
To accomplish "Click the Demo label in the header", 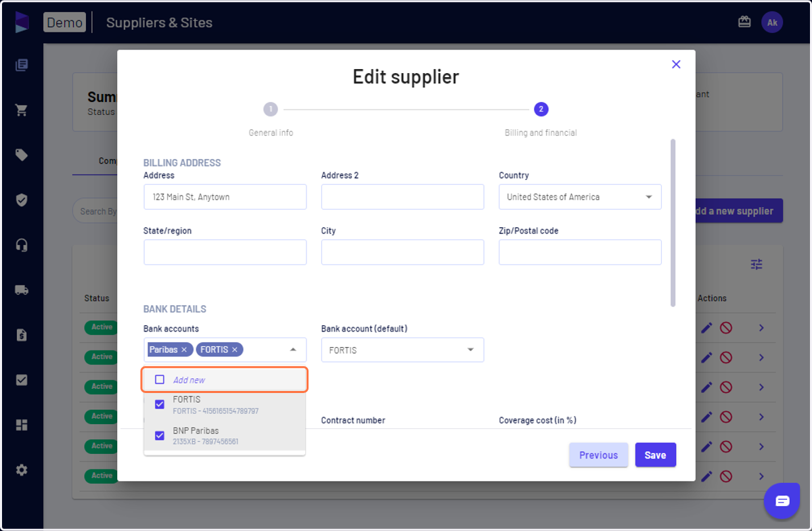I will pos(65,22).
